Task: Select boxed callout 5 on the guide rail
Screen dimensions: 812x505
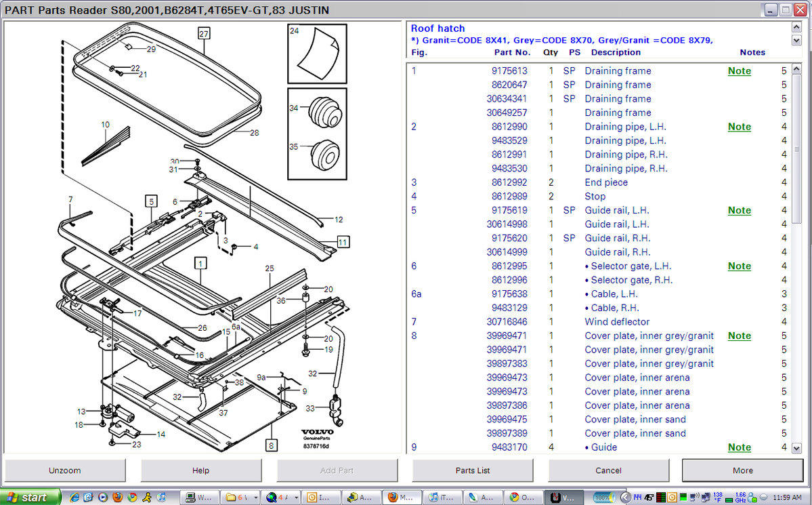Action: pos(150,201)
